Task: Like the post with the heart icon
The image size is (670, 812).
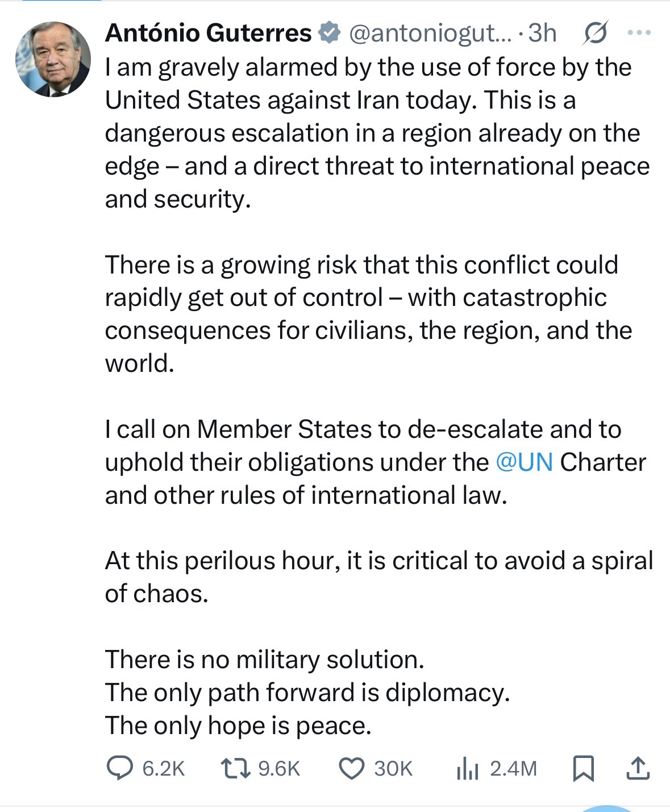Action: click(x=352, y=768)
